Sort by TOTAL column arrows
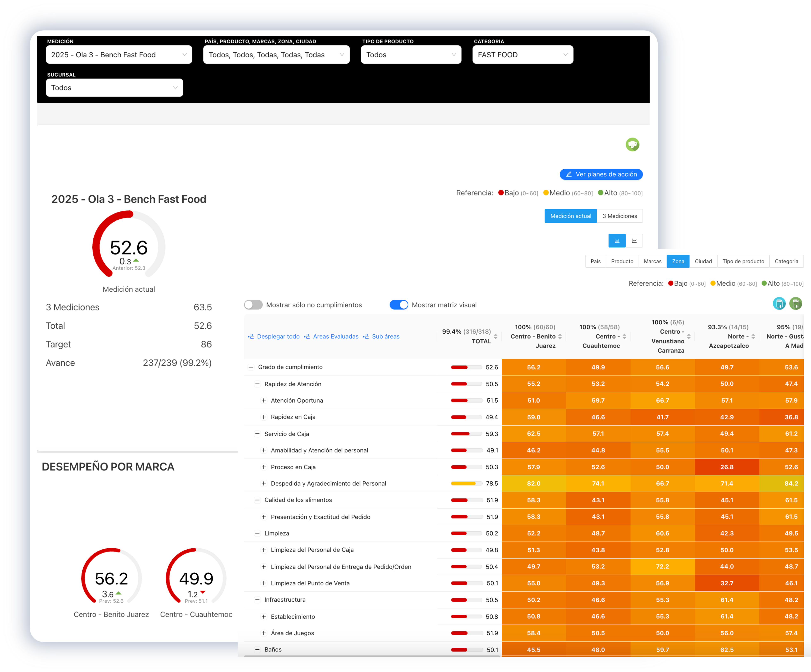 495,337
